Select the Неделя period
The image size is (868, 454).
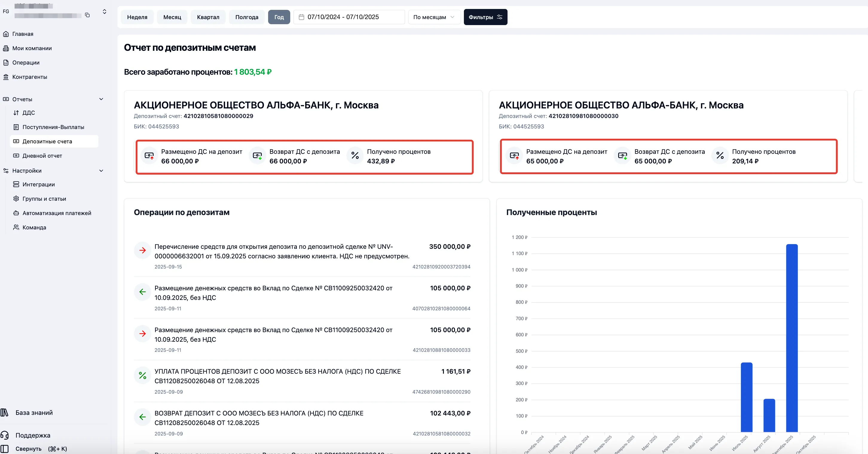tap(137, 17)
